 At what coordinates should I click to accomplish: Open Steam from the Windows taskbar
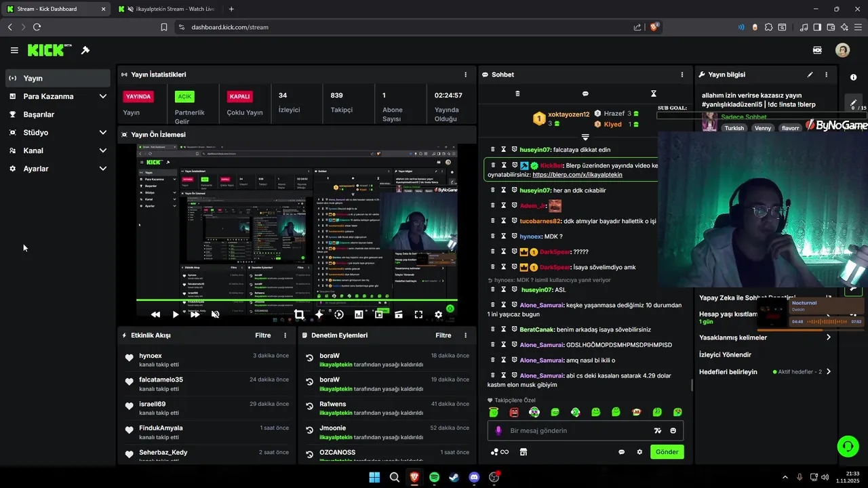pos(454,477)
